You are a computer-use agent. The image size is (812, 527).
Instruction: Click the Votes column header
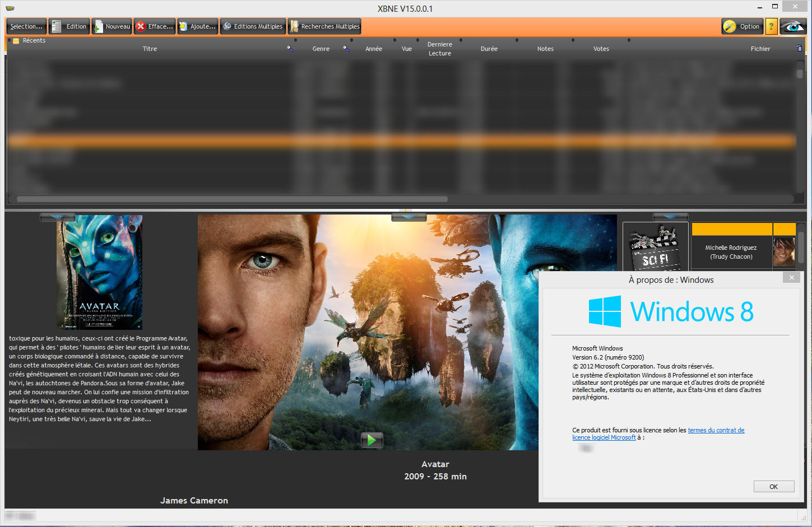point(601,49)
